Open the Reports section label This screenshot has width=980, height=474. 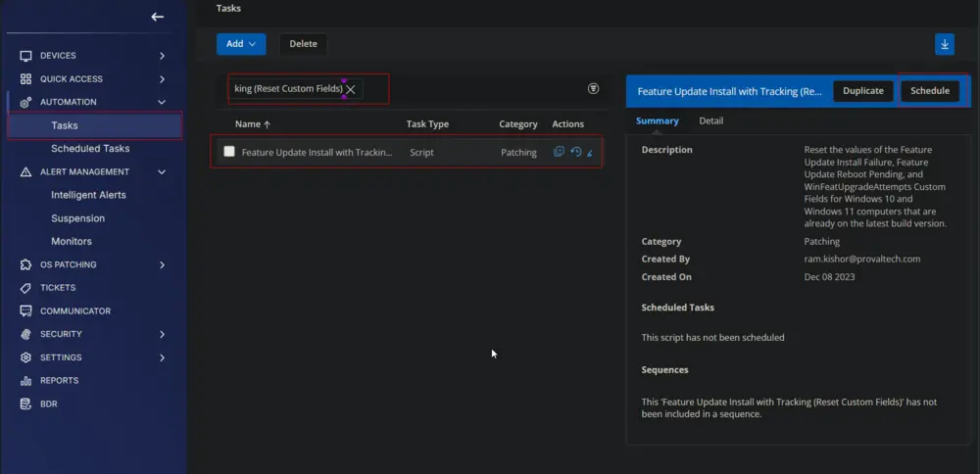click(60, 380)
